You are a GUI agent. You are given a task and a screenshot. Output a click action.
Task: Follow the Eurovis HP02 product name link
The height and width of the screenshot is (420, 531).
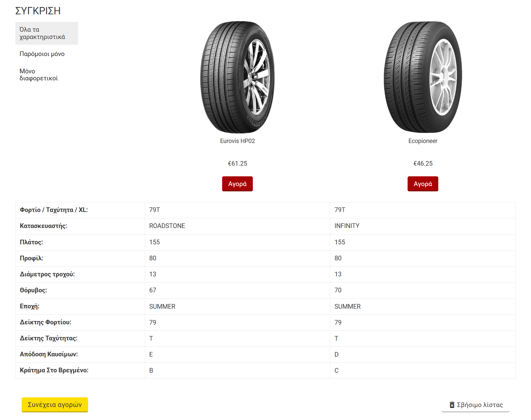click(237, 141)
